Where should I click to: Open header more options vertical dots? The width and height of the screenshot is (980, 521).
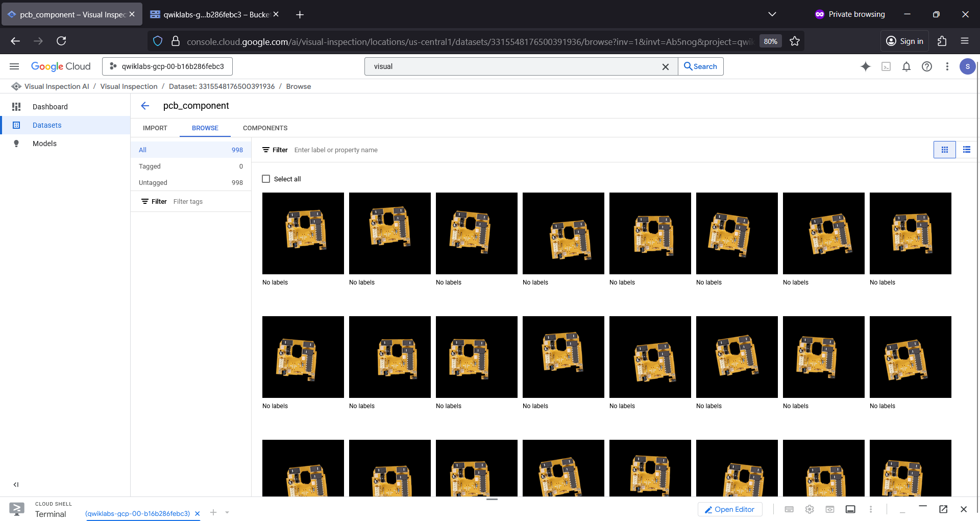tap(947, 66)
